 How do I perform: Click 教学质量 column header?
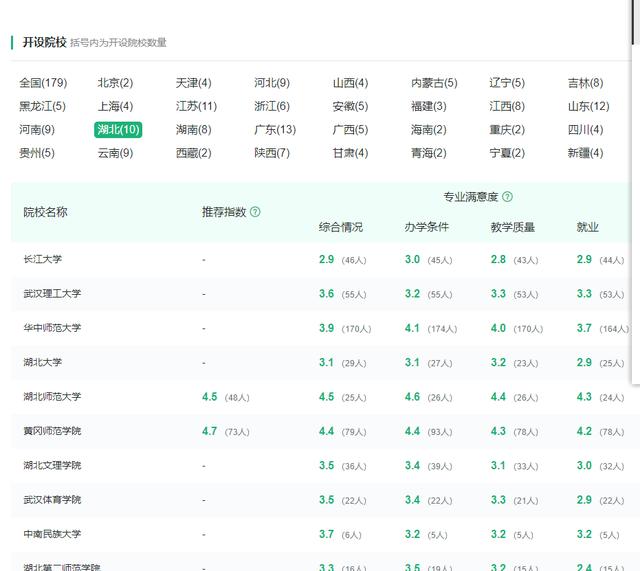pyautogui.click(x=513, y=227)
